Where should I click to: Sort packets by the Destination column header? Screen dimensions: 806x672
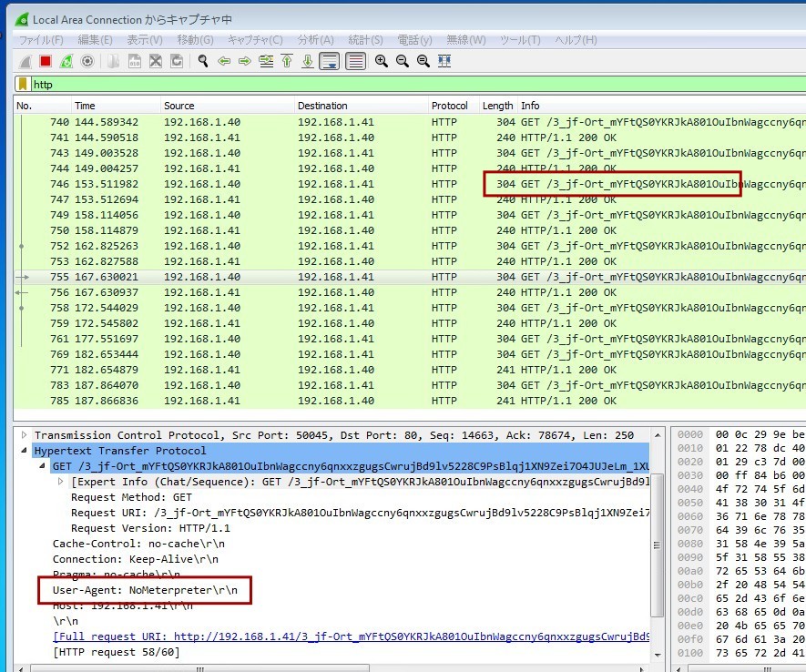(x=362, y=106)
